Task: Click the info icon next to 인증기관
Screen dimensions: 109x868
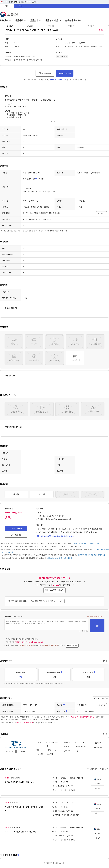Action: tap(64, 705)
